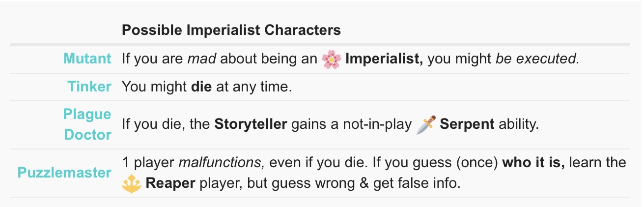
Task: Click the bold Reaper text
Action: pos(170,184)
